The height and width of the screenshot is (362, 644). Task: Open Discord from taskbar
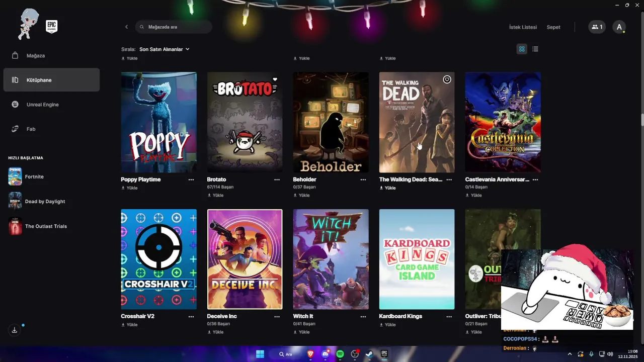tap(325, 354)
